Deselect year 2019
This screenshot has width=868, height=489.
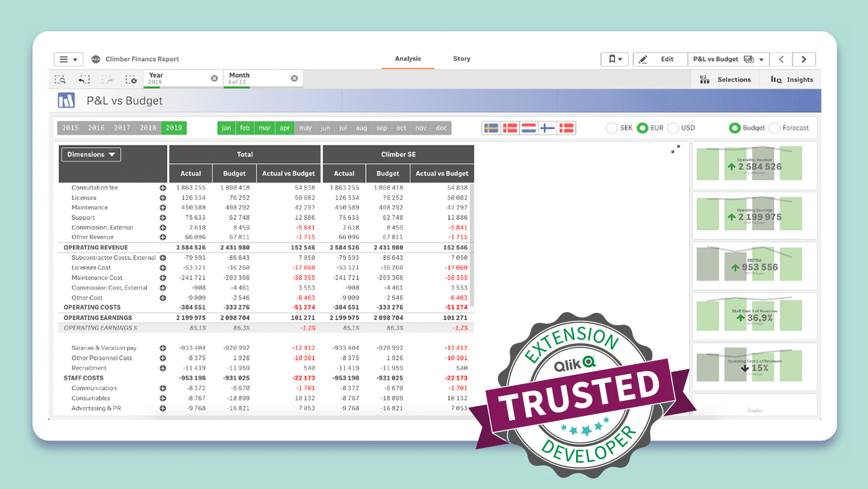174,128
